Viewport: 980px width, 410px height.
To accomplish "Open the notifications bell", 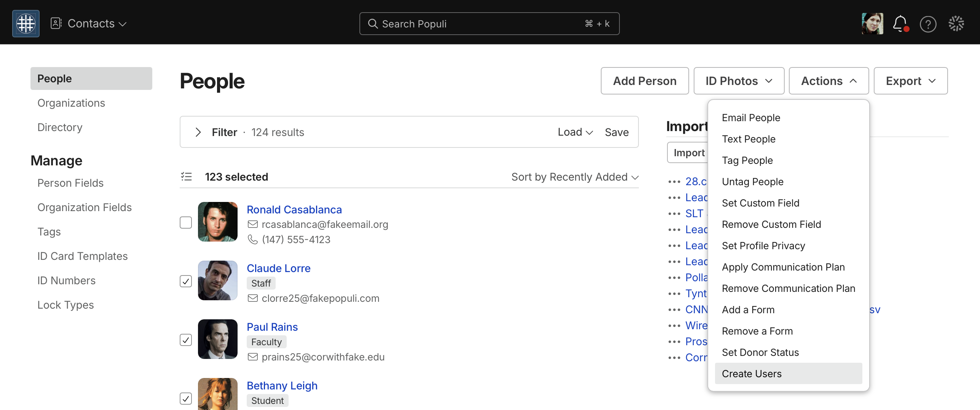I will (x=900, y=24).
